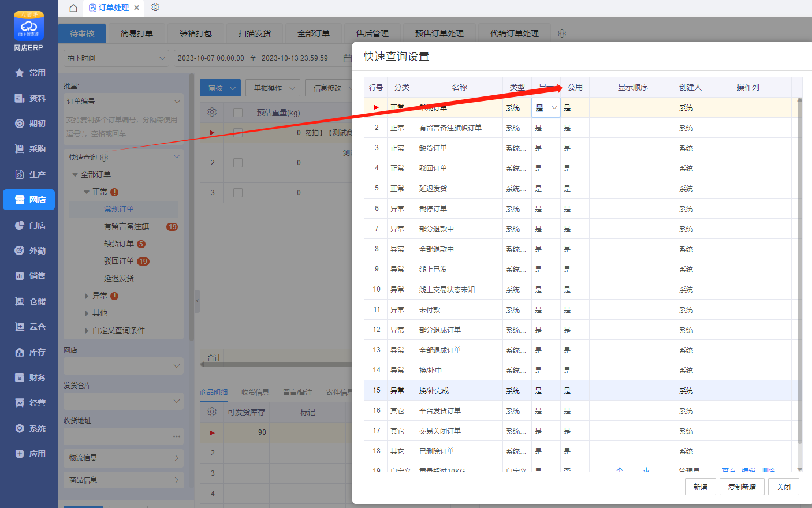Open the 信息修改 dropdown menu
This screenshot has height=508, width=812.
click(330, 88)
